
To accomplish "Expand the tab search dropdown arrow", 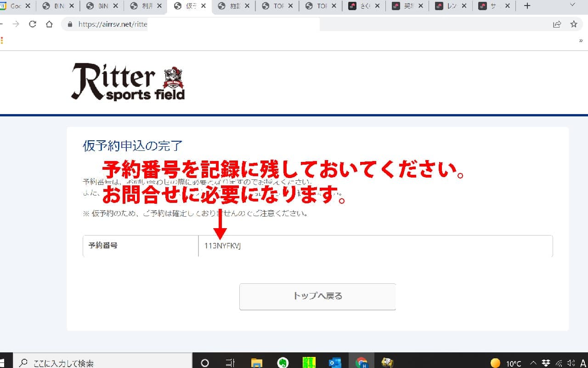I will 572,6.
